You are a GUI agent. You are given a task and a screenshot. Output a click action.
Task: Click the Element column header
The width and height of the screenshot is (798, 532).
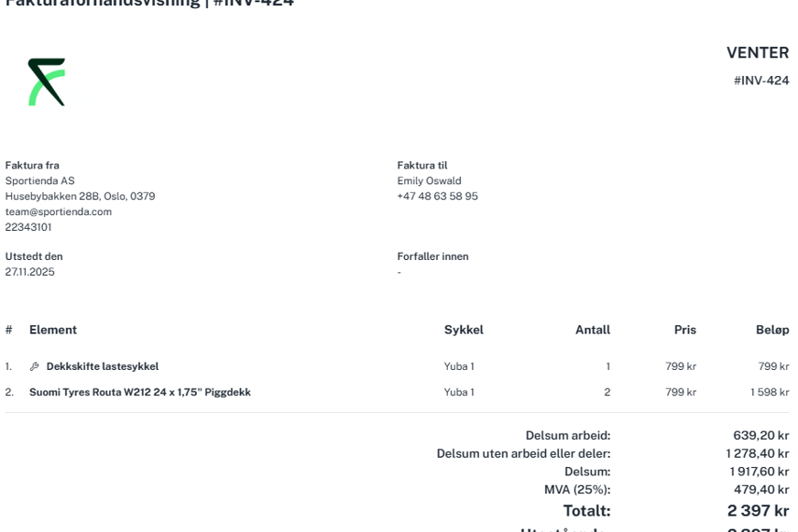click(x=53, y=330)
